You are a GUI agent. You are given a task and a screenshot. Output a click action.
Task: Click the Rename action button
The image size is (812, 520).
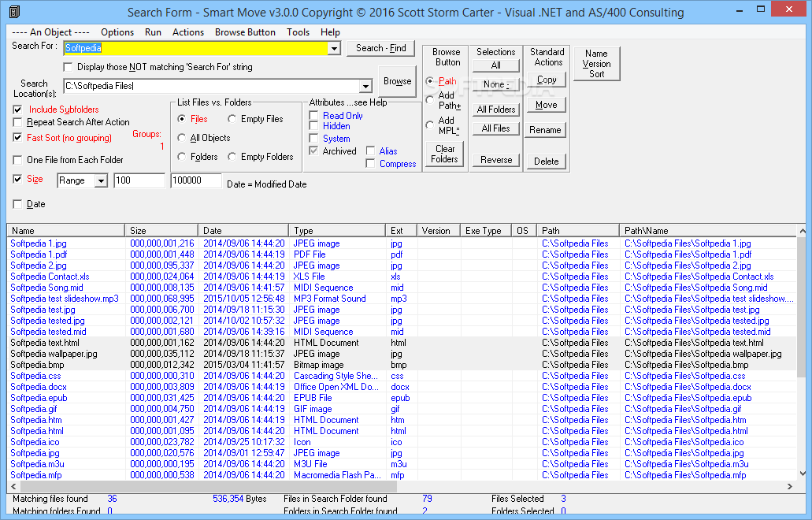(547, 130)
